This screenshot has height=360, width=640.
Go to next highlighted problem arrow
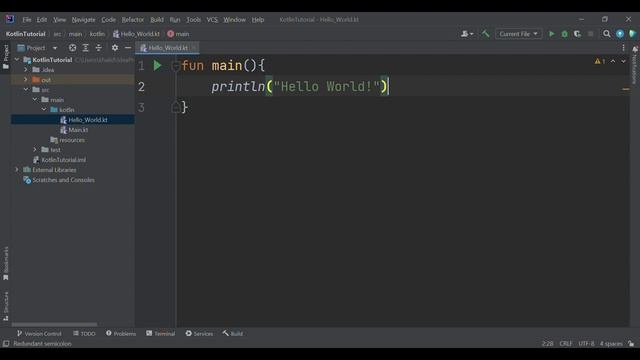(x=623, y=61)
